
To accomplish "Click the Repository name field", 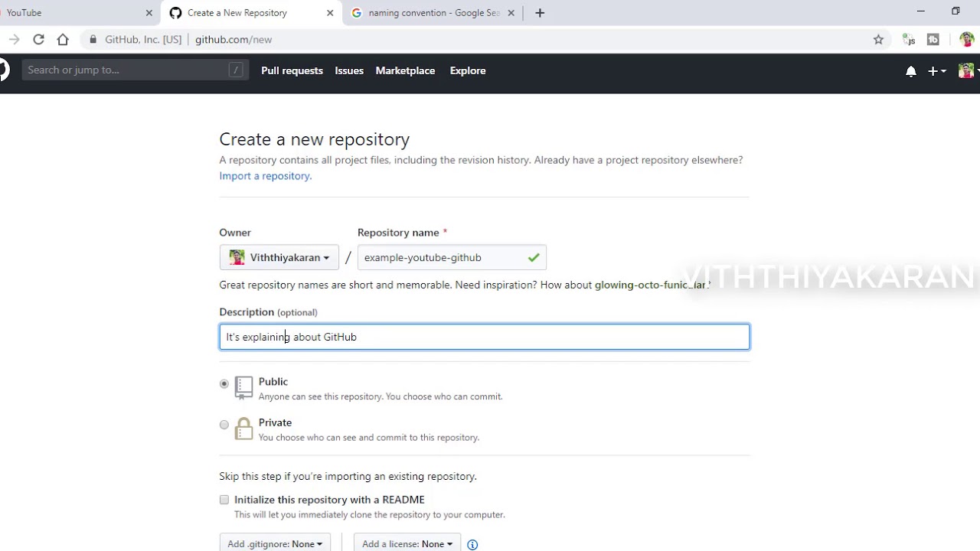I will pos(452,257).
